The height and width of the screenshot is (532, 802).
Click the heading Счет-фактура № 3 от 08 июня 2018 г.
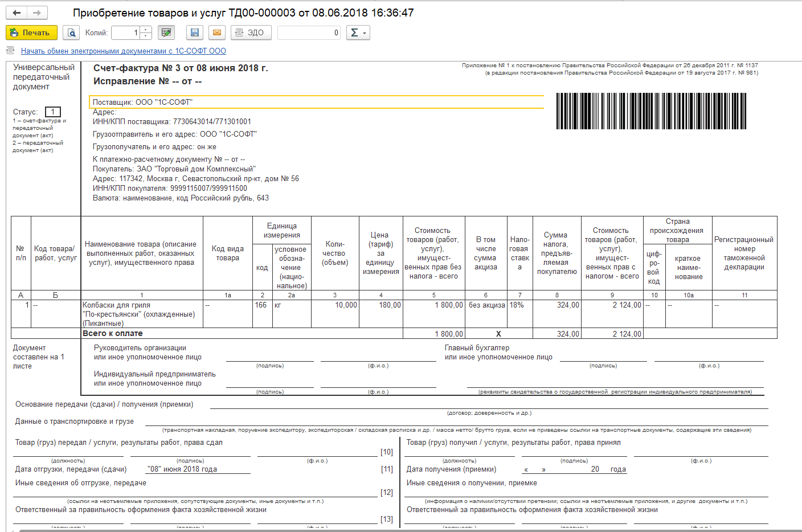181,68
